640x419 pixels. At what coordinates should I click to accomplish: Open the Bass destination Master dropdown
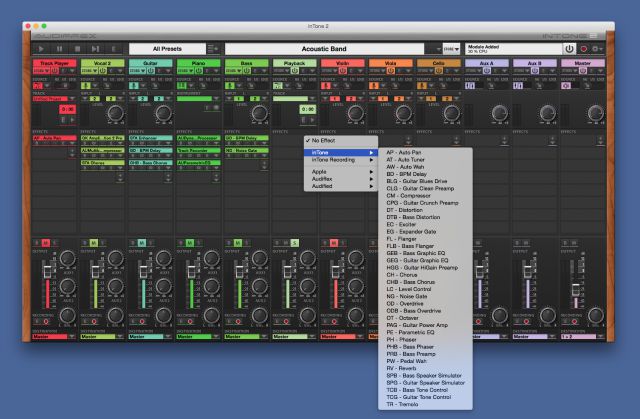click(247, 337)
